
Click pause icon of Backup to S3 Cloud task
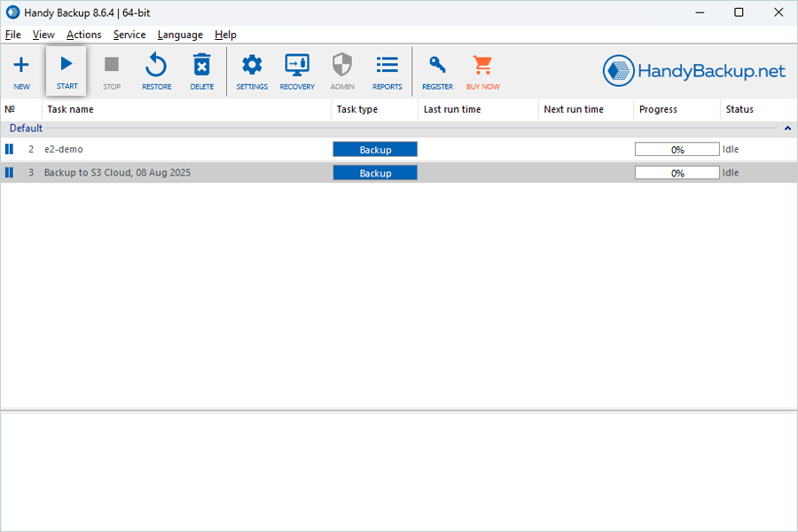coord(9,173)
